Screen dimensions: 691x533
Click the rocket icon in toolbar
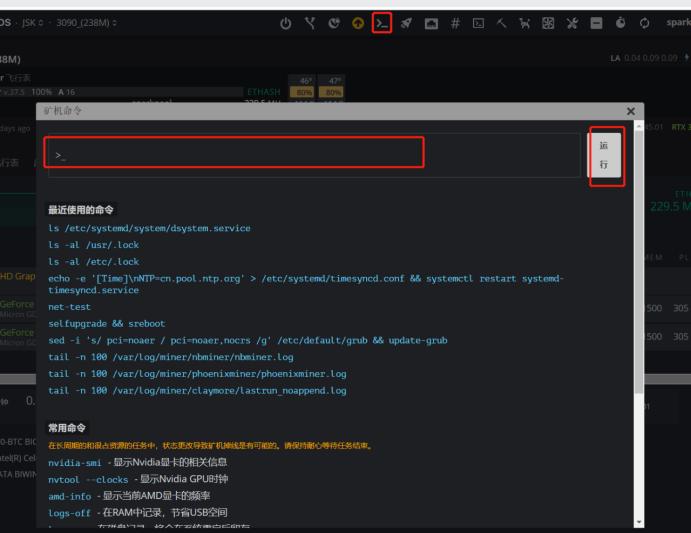406,23
